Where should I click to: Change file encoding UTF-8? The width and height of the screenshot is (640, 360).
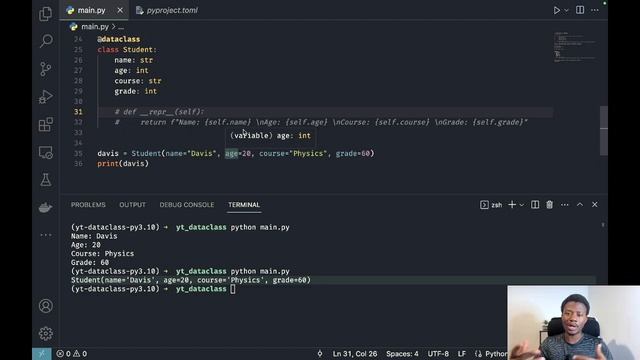pyautogui.click(x=438, y=354)
